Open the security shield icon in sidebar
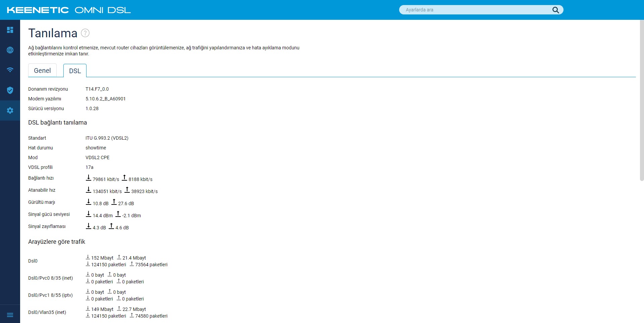The image size is (644, 323). [x=10, y=90]
